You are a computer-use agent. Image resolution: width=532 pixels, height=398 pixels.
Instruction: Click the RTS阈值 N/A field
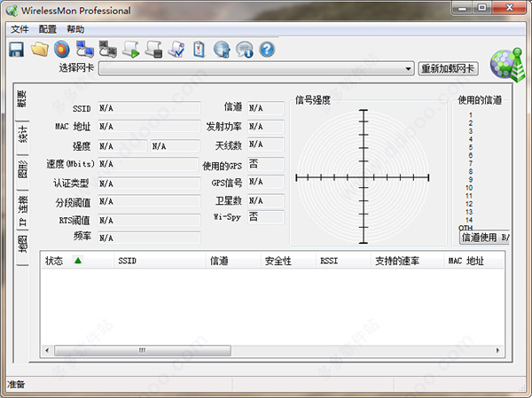(x=149, y=220)
